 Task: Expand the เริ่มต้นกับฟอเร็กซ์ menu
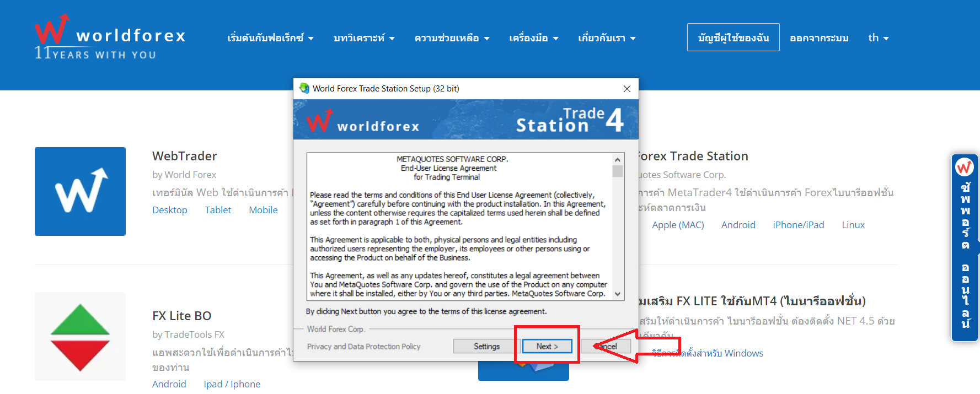(270, 38)
